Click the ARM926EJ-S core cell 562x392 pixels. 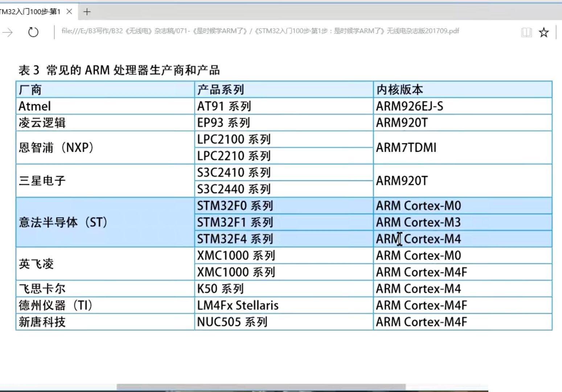coord(463,106)
